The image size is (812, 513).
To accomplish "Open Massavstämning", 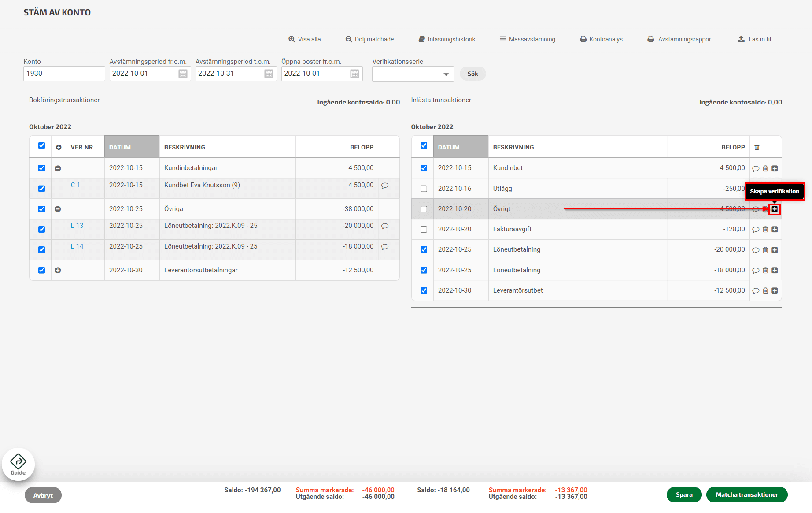I will [528, 39].
